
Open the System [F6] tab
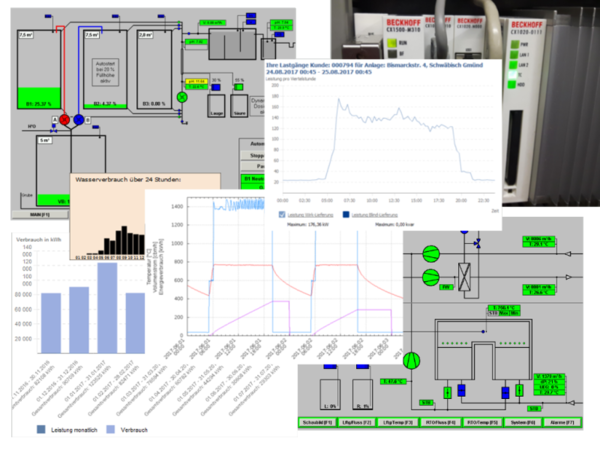pyautogui.click(x=521, y=422)
